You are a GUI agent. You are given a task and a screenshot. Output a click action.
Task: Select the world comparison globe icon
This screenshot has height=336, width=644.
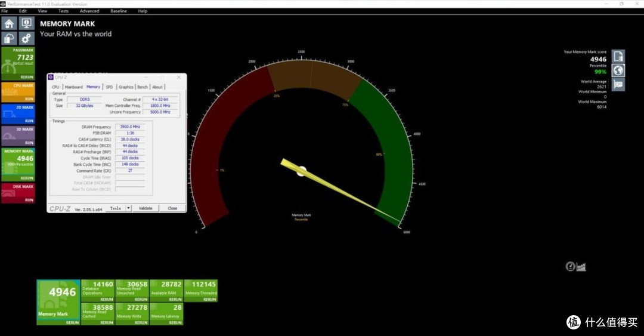[x=618, y=70]
